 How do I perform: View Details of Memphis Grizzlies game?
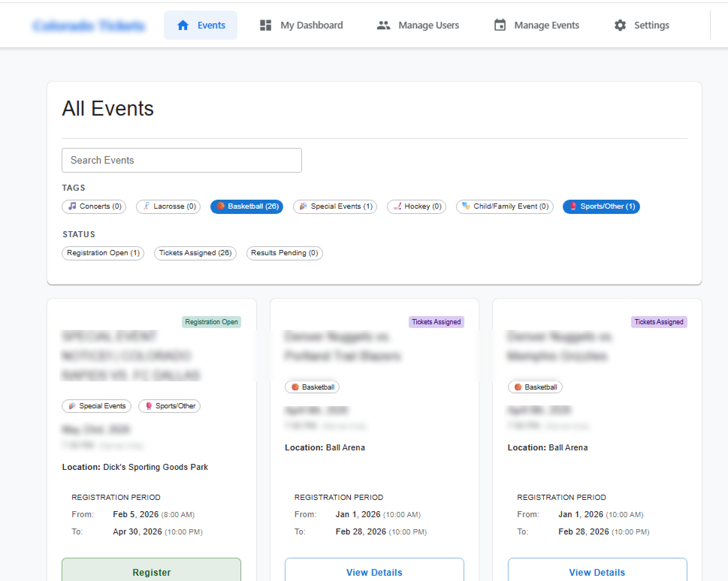pos(597,572)
